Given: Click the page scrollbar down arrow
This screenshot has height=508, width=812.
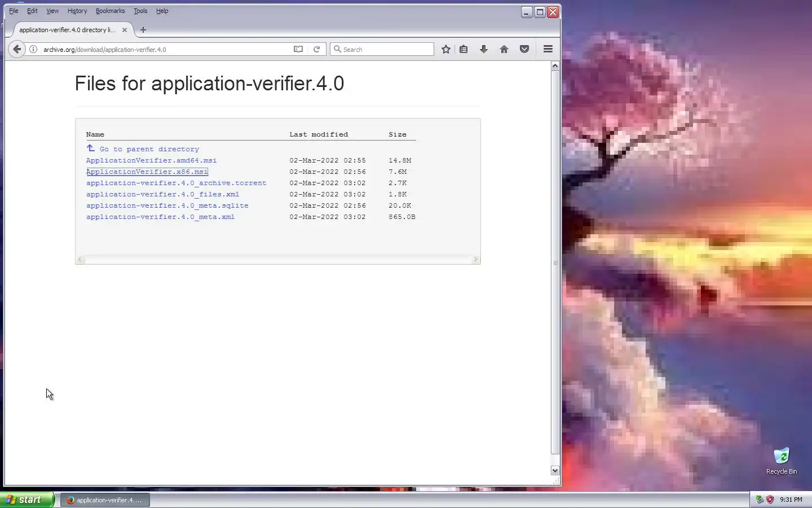Looking at the screenshot, I should pyautogui.click(x=555, y=470).
